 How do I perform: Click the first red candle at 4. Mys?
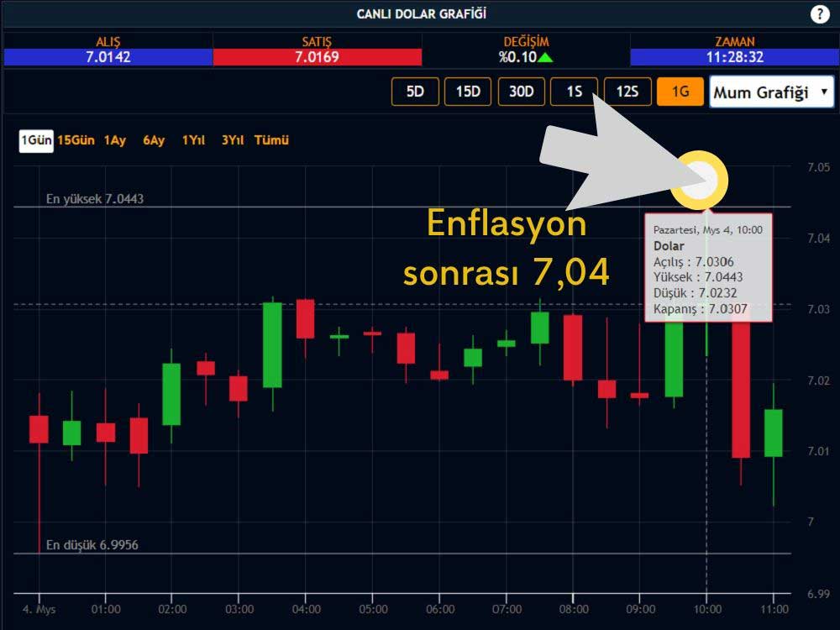39,429
